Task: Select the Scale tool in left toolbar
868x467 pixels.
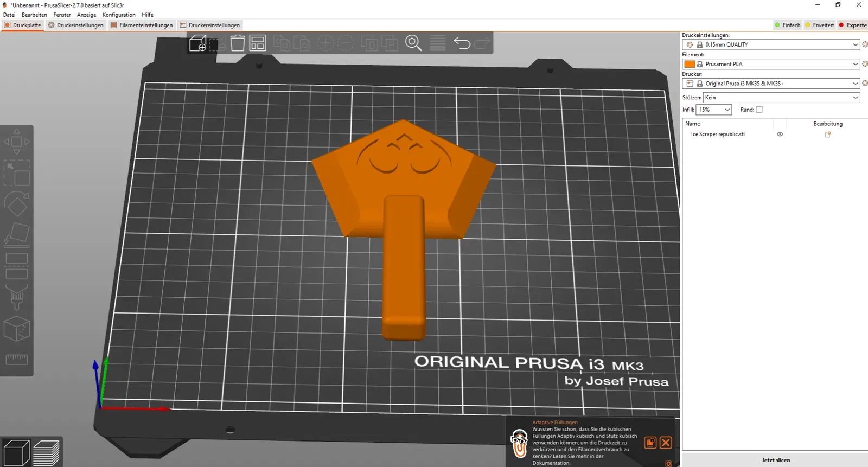Action: (17, 173)
